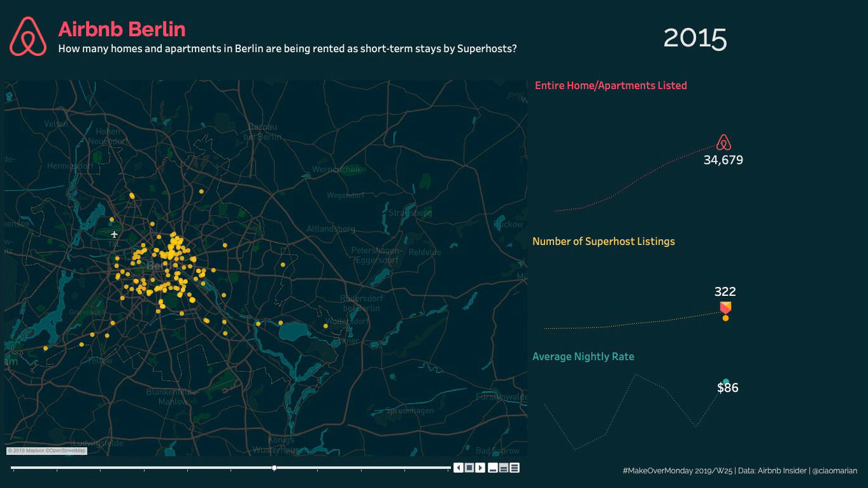
Task: Click the Entire Home/Apartments Listed chart title
Action: [x=611, y=85]
